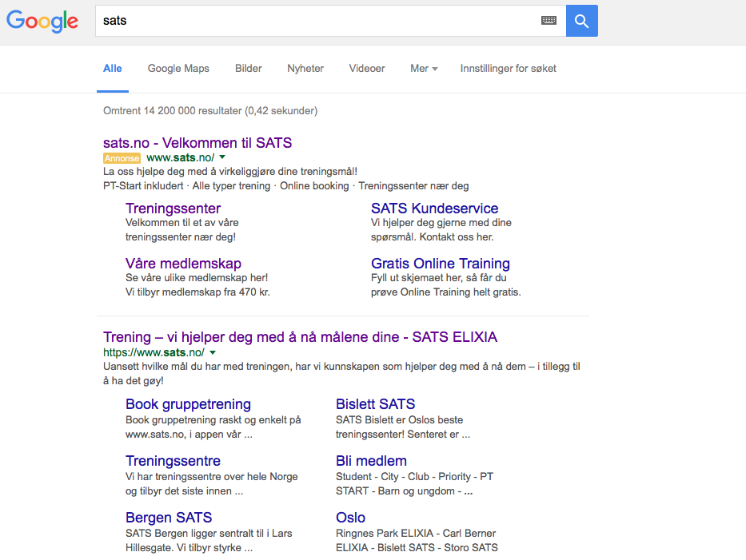Click text 'Vi hjelper deg gjerne med dine'

441,222
